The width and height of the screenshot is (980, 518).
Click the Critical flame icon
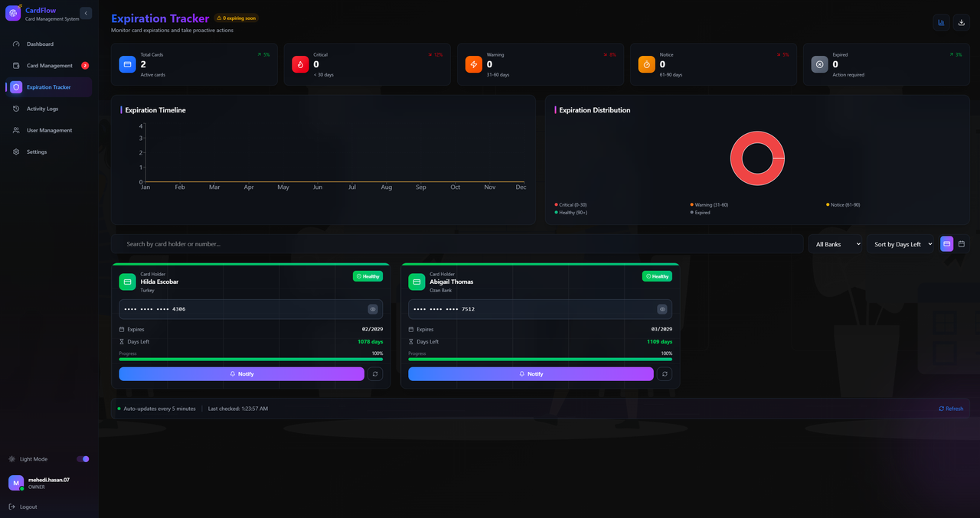[300, 64]
